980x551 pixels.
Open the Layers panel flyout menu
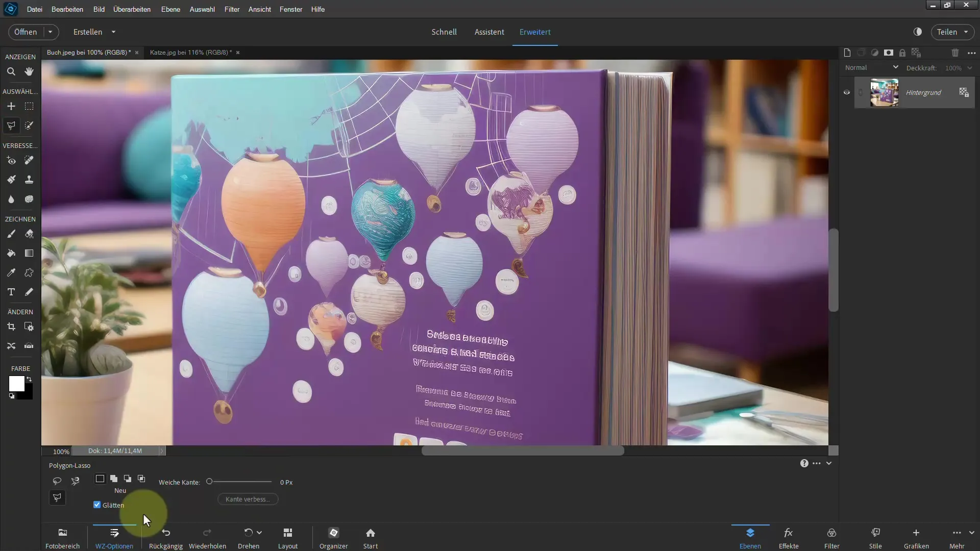(972, 53)
